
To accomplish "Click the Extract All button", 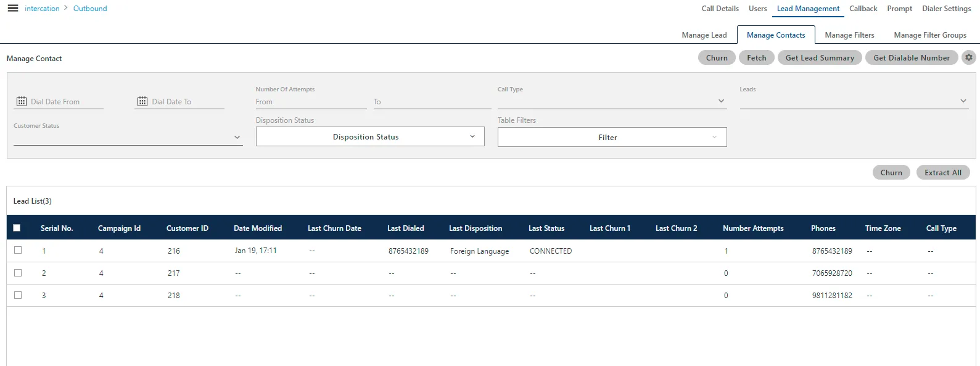I will click(x=943, y=172).
